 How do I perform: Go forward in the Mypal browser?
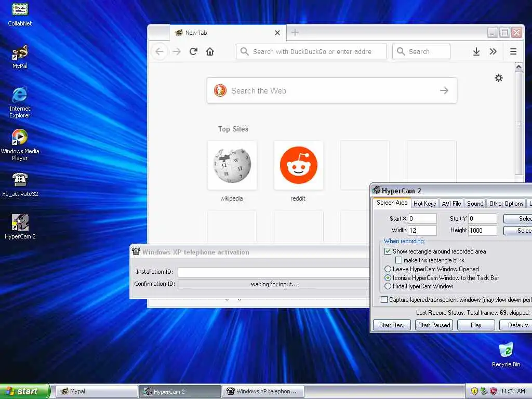point(177,51)
